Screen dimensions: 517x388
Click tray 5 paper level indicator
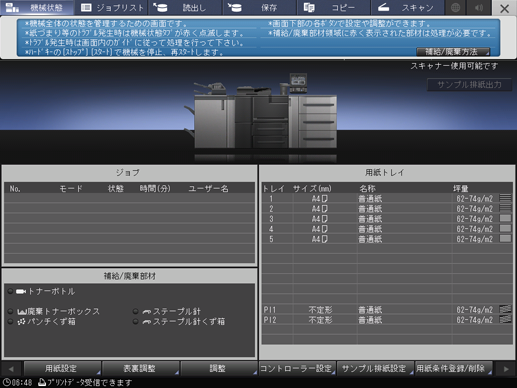pyautogui.click(x=505, y=238)
